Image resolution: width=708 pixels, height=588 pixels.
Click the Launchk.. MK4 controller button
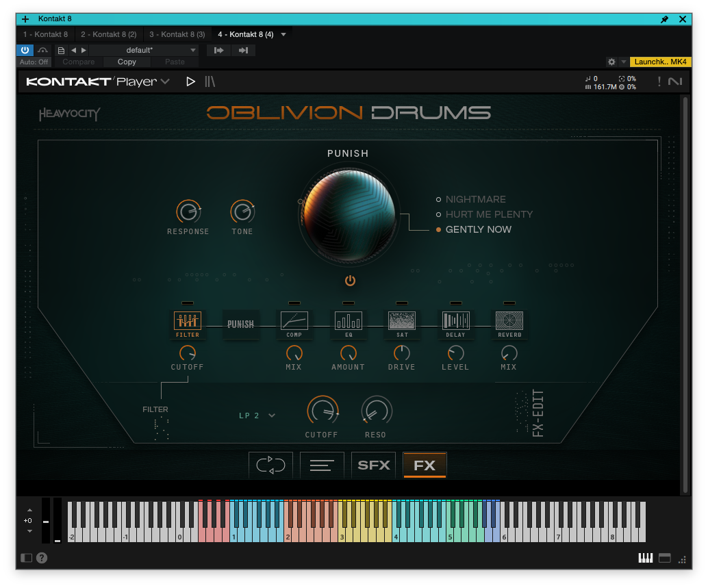pyautogui.click(x=660, y=62)
